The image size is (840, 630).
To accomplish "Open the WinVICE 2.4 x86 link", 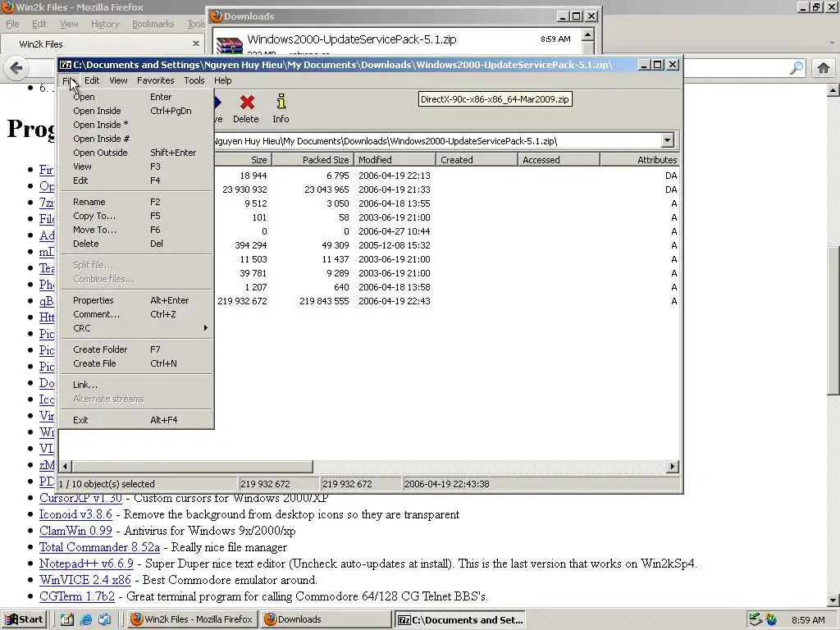I will [85, 580].
